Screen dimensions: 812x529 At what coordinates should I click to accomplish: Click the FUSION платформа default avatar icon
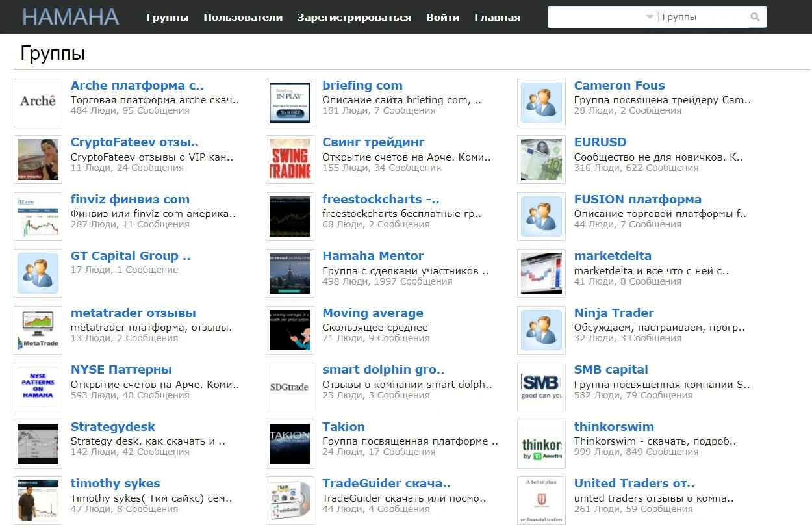pos(541,216)
